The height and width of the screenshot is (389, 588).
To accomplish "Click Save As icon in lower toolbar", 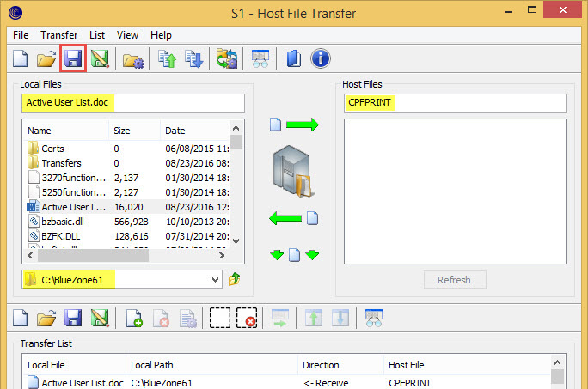I will pyautogui.click(x=100, y=319).
